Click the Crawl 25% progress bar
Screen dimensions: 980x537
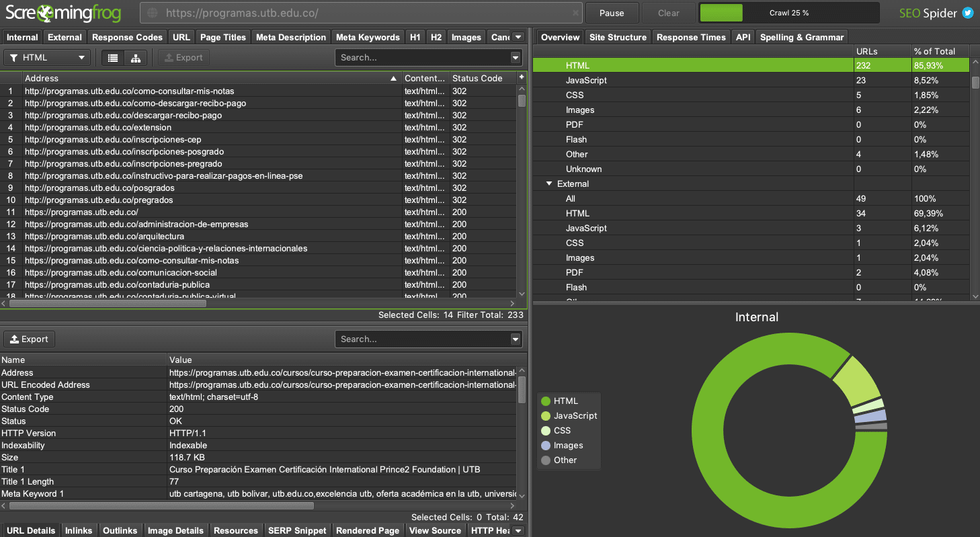pos(789,13)
